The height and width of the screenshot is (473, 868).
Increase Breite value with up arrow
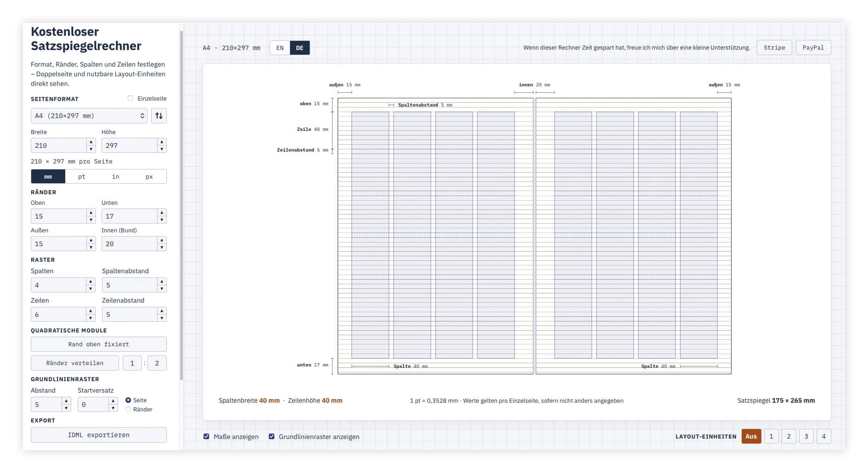pos(91,142)
